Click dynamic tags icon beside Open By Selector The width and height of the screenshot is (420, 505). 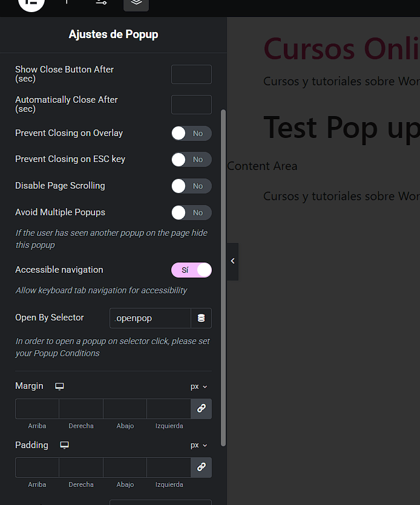click(202, 318)
